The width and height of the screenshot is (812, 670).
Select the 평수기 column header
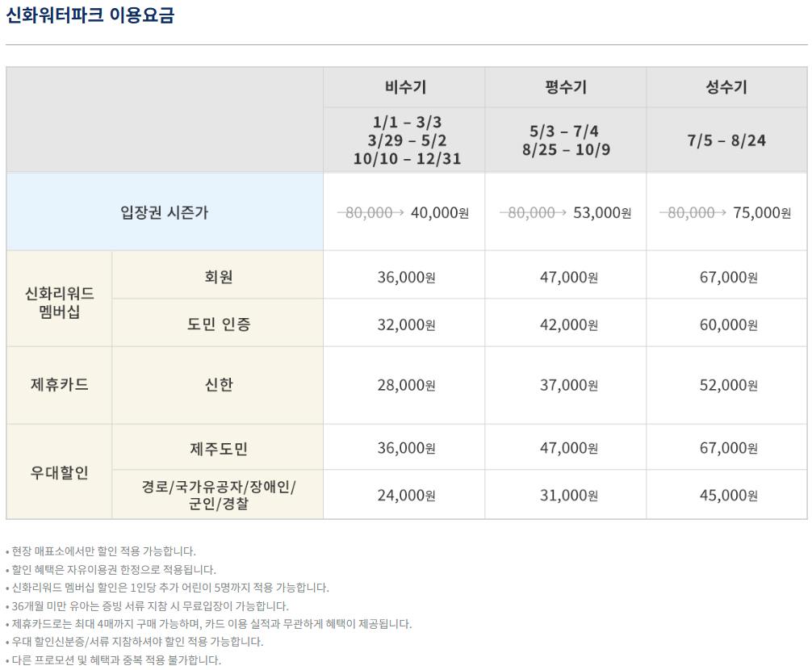pyautogui.click(x=566, y=87)
